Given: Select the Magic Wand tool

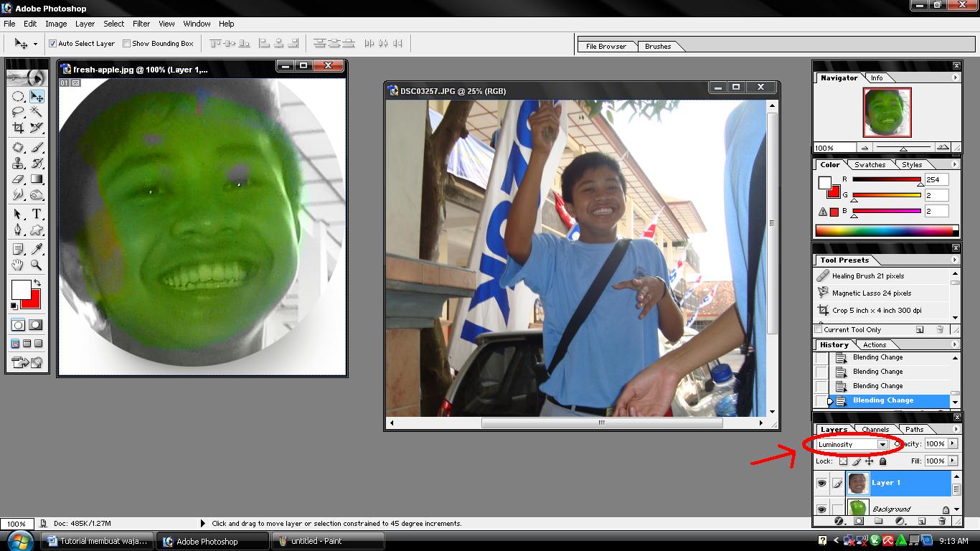Looking at the screenshot, I should pyautogui.click(x=36, y=111).
